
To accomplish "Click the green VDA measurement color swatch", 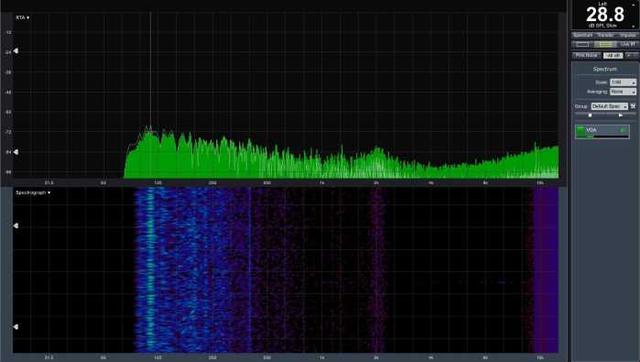I will pos(580,131).
